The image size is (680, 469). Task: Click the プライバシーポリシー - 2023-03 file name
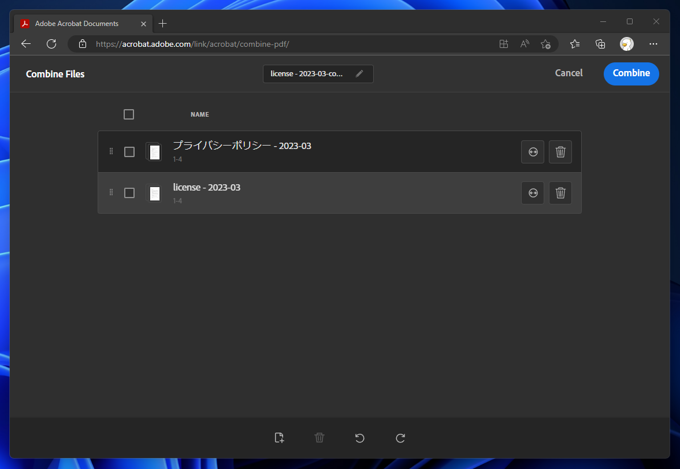point(242,145)
